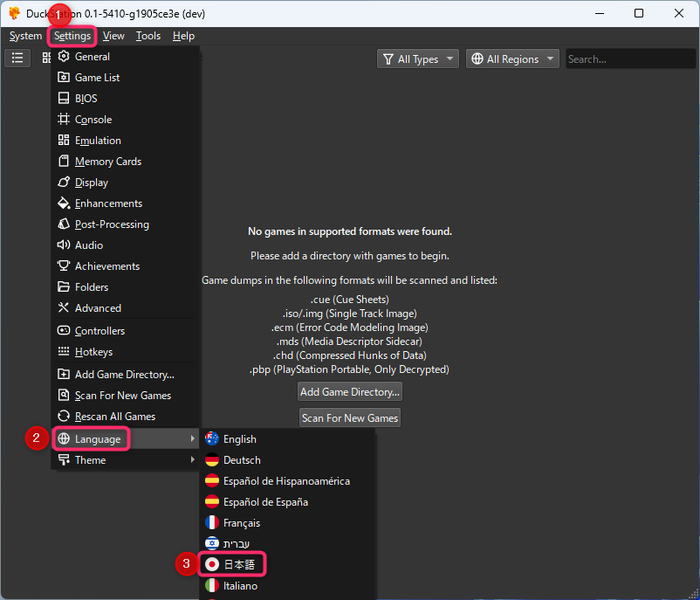Click the Rescan All Games refresh icon
700x600 pixels.
64,417
